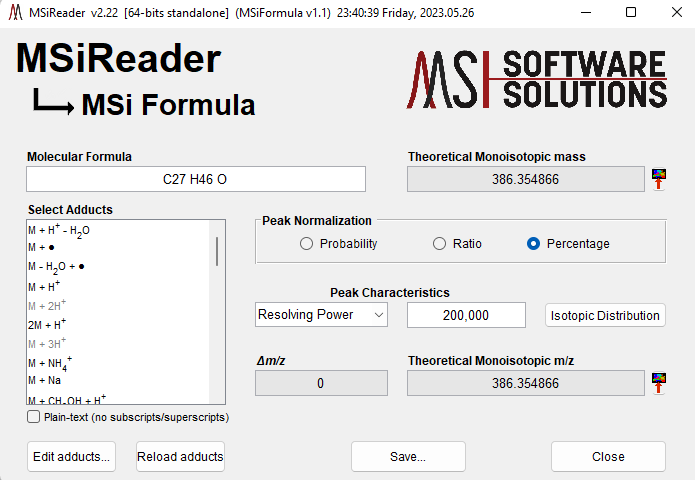Open the Edit adducts dialog
This screenshot has height=480, width=695.
[71, 456]
